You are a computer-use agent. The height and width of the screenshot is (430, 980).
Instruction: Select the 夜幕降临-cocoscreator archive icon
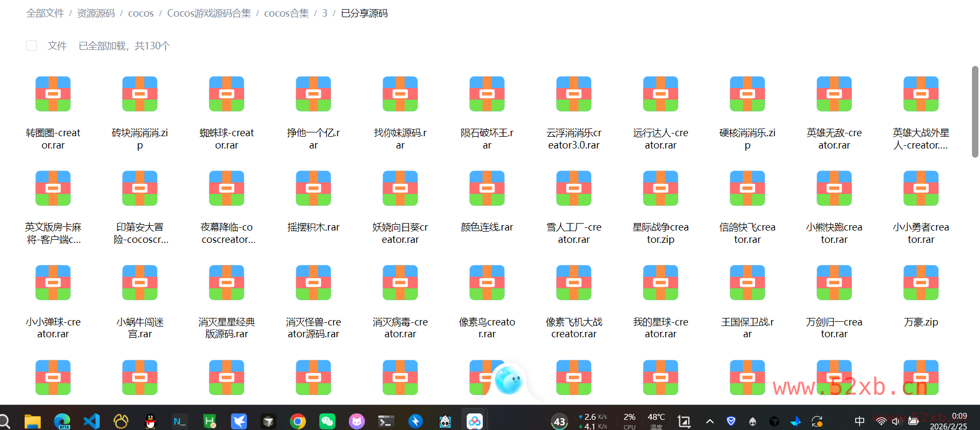click(x=227, y=188)
